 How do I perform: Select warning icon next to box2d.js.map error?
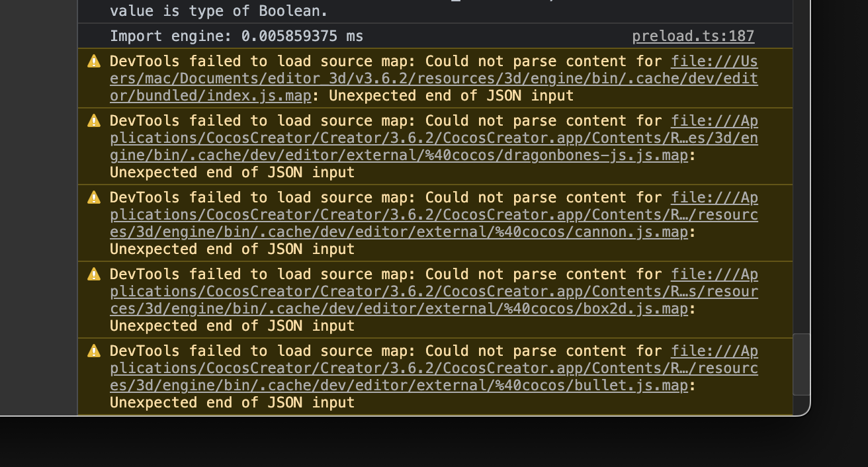pos(94,275)
